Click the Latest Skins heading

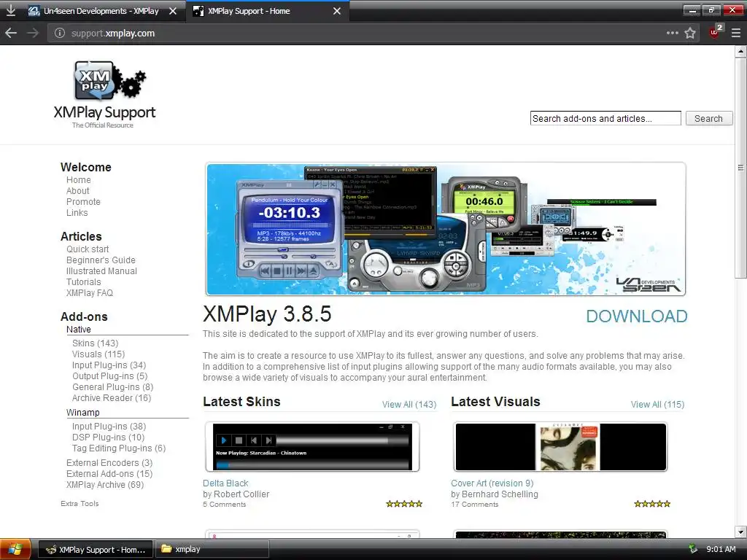(241, 402)
